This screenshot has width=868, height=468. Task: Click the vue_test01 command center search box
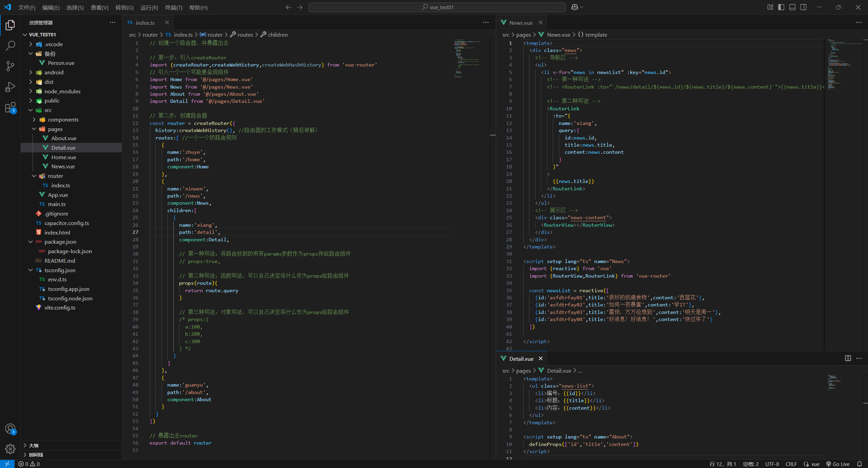[437, 7]
